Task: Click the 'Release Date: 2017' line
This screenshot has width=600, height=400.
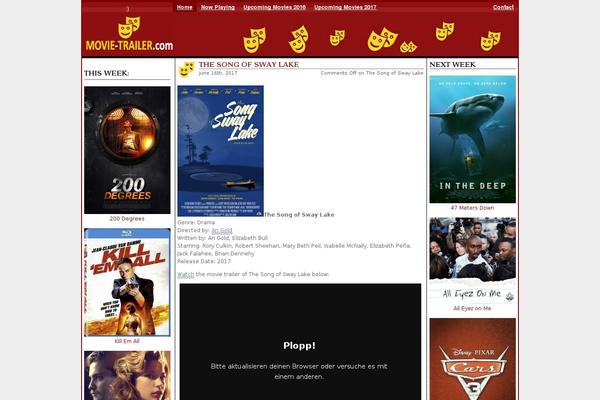Action: pos(204,261)
